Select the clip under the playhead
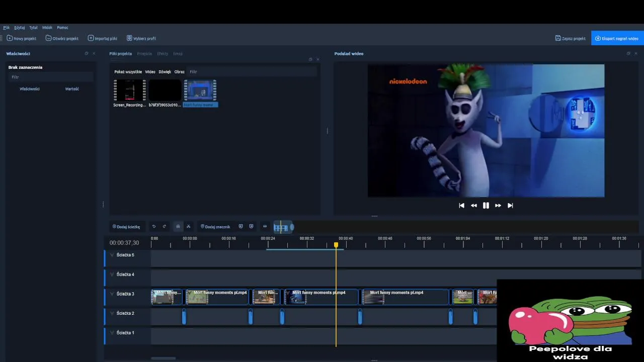Screen dimensions: 644x362 coord(321,297)
